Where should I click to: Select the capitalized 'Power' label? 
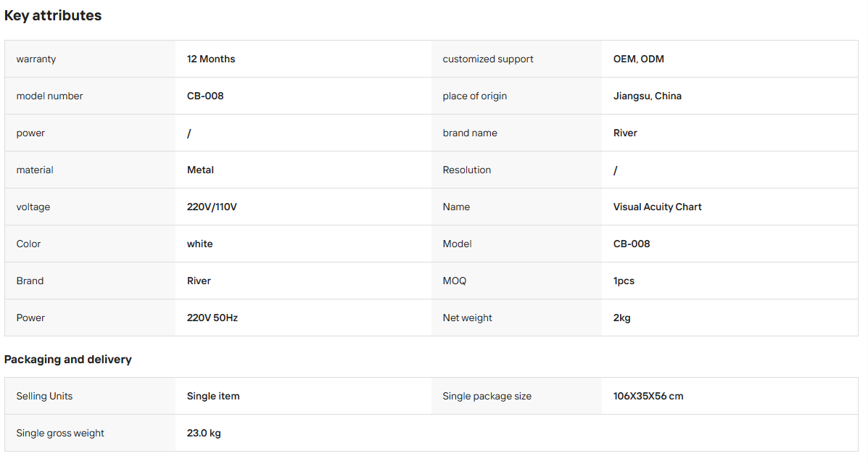click(x=30, y=318)
